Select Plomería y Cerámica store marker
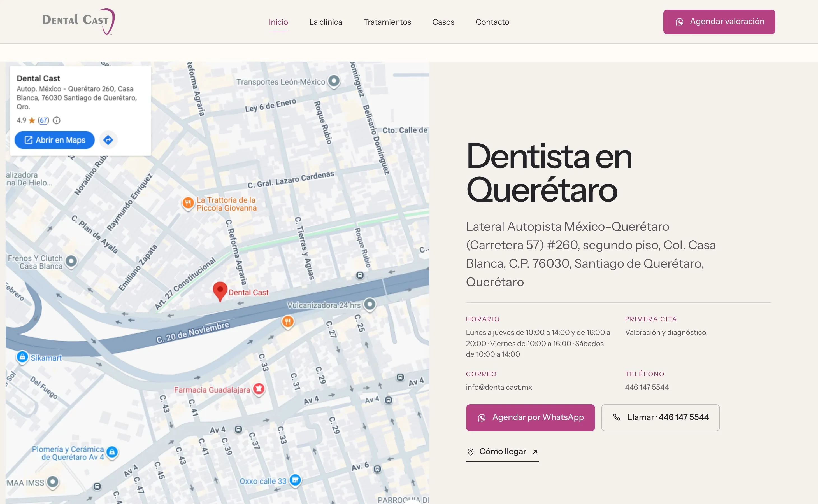 tap(112, 452)
